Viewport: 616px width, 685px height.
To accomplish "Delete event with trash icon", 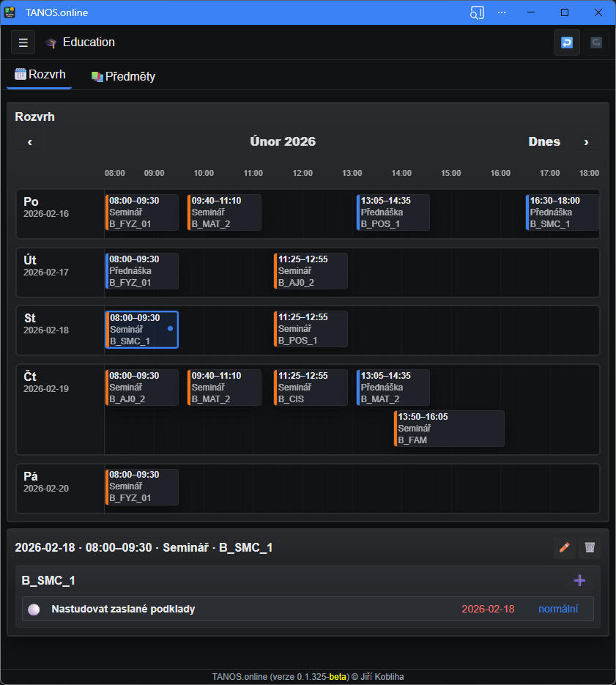I will [590, 547].
